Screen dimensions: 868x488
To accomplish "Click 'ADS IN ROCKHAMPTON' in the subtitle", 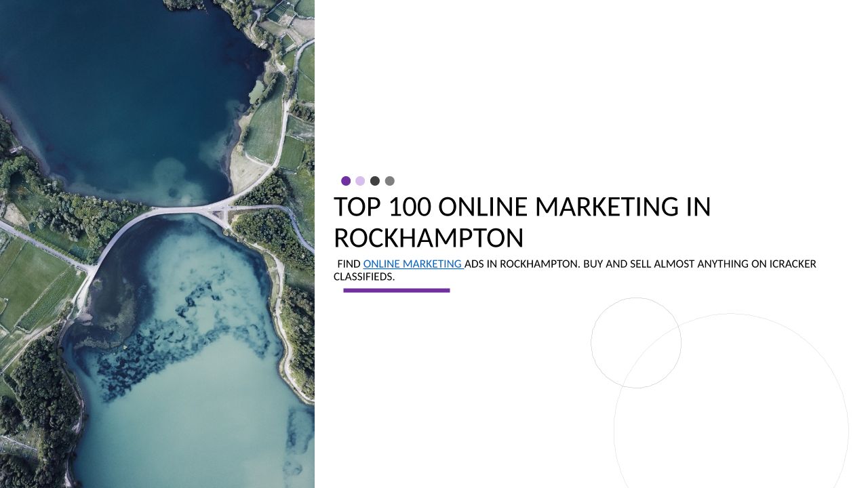I will (522, 264).
